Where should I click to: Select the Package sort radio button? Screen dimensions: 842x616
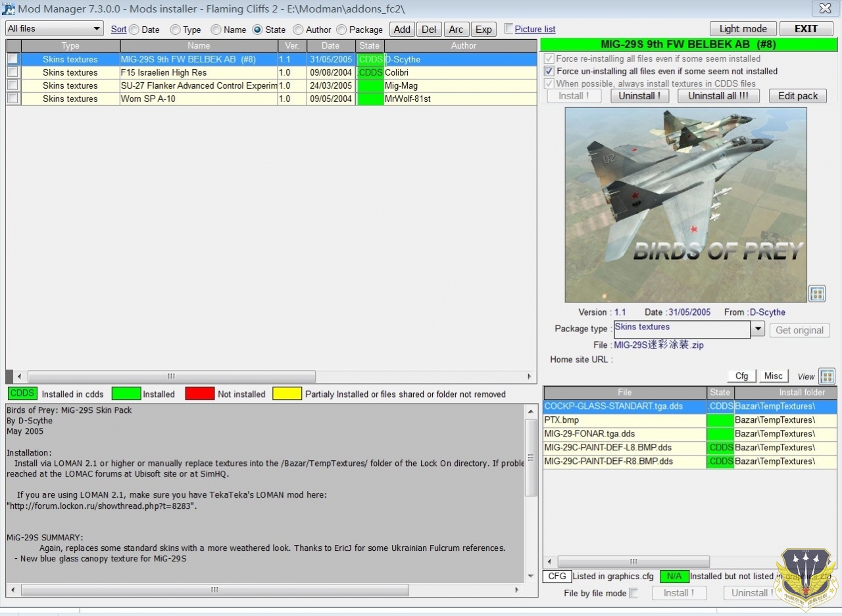click(x=341, y=30)
